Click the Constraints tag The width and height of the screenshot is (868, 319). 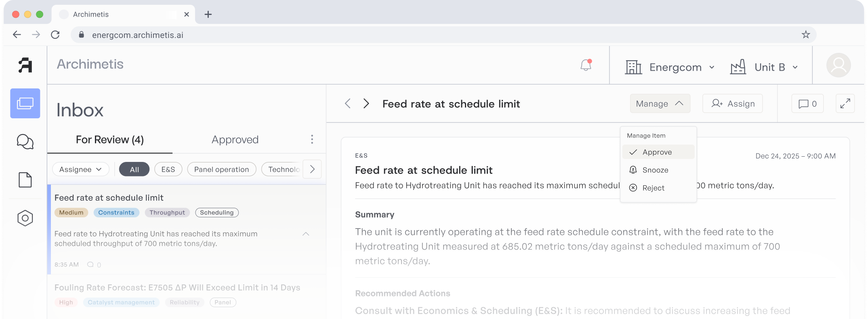(x=116, y=212)
